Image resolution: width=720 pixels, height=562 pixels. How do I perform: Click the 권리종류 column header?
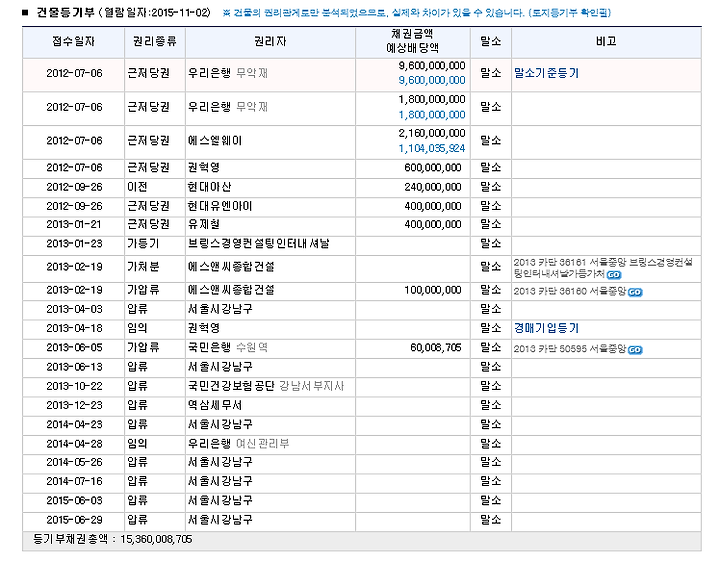[155, 42]
